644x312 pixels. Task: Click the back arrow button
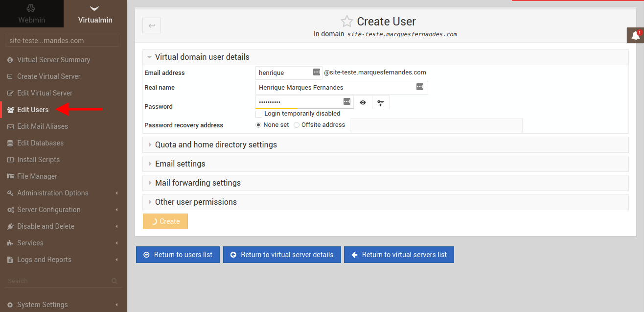(152, 25)
